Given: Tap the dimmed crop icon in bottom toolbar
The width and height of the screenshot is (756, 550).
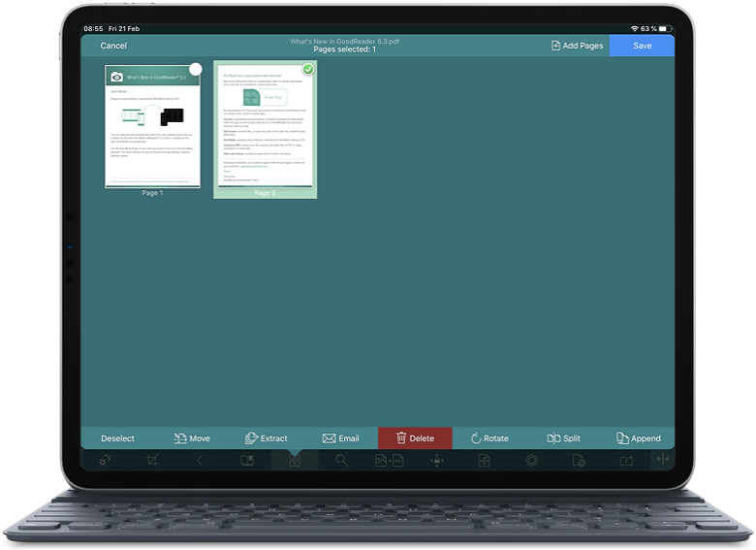Looking at the screenshot, I should pos(152,461).
